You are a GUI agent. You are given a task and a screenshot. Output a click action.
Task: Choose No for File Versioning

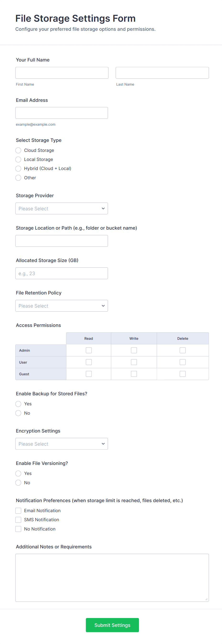coord(18,483)
